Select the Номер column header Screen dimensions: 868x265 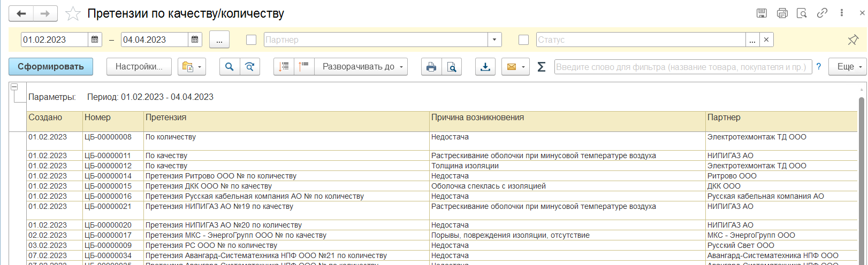pyautogui.click(x=113, y=121)
